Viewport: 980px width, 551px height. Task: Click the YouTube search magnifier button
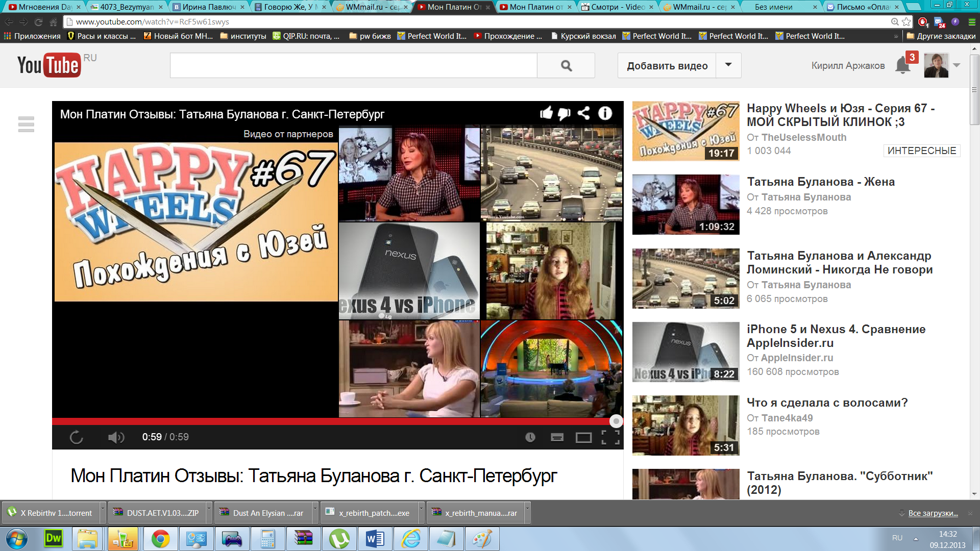click(566, 66)
